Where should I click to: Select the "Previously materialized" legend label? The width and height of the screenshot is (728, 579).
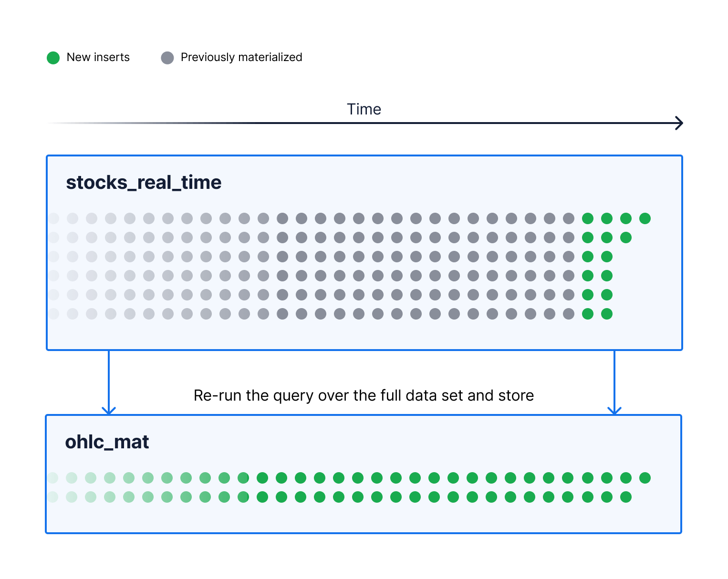[241, 57]
